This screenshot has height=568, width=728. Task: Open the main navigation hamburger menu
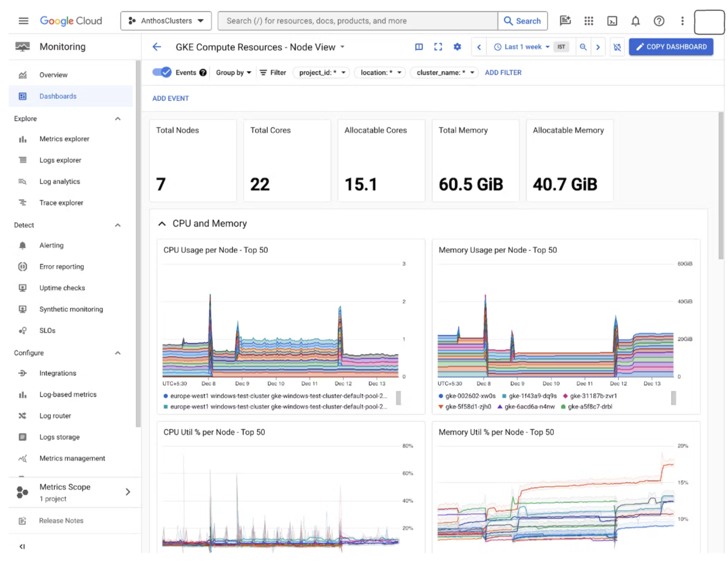pyautogui.click(x=24, y=21)
